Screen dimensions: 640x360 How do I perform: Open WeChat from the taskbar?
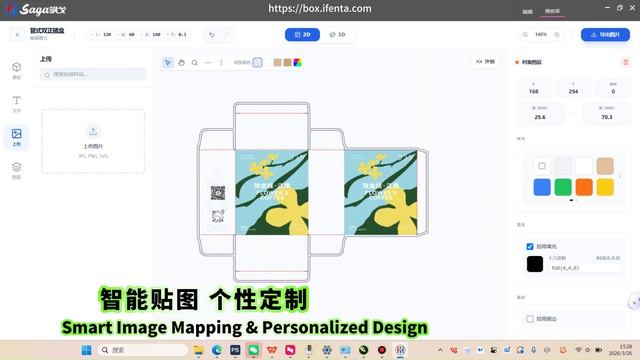[253, 350]
